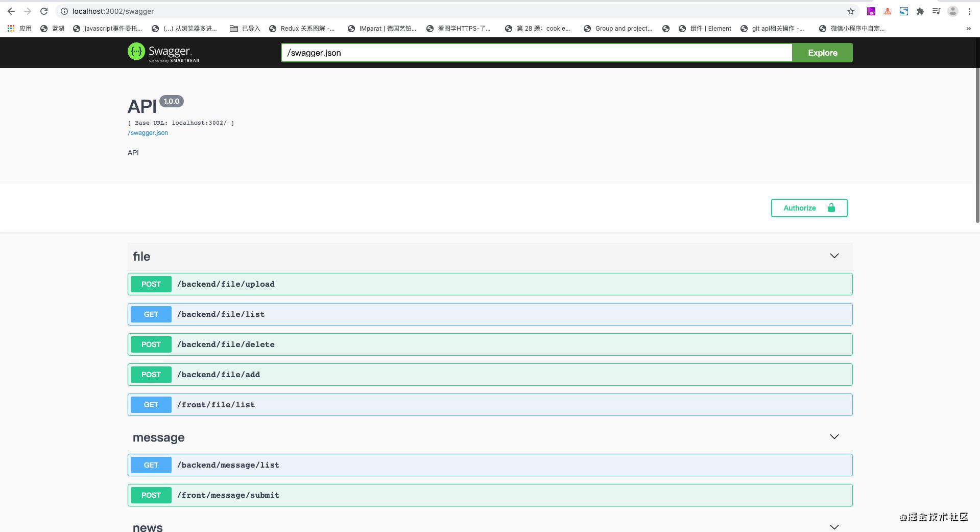The width and height of the screenshot is (980, 532).
Task: Open the 看图学HTTPS bookmark
Action: [x=459, y=29]
